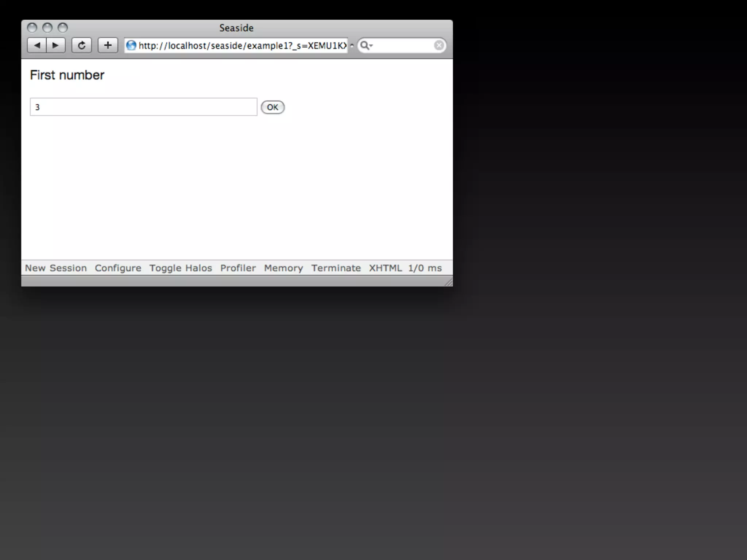Click the Memory link
Viewport: 747px width, 560px height.
point(283,268)
